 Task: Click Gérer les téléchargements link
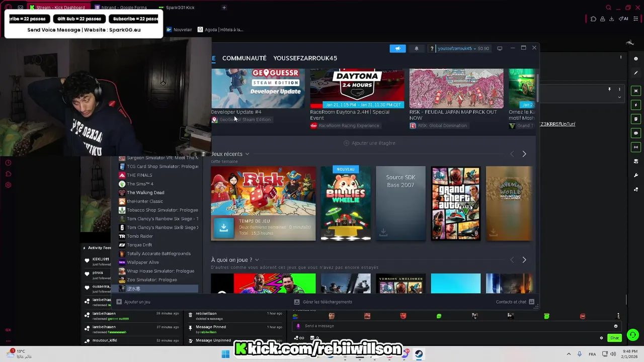(323, 302)
